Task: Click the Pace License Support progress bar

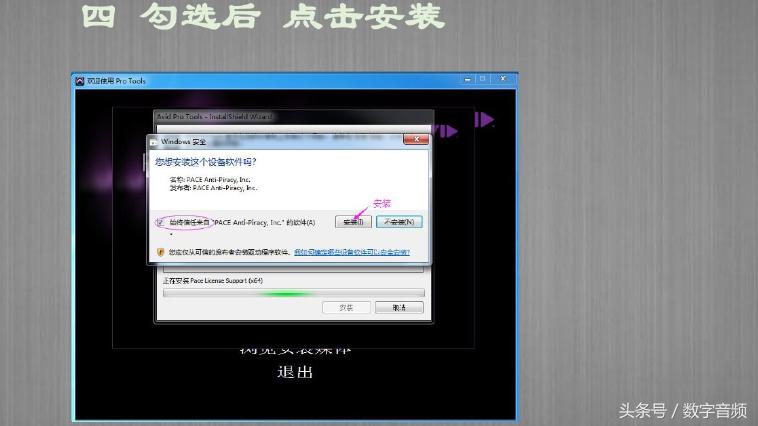Action: (x=294, y=293)
